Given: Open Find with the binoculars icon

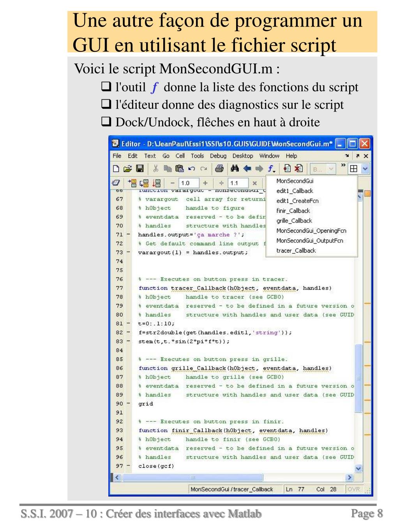Looking at the screenshot, I should point(235,169).
